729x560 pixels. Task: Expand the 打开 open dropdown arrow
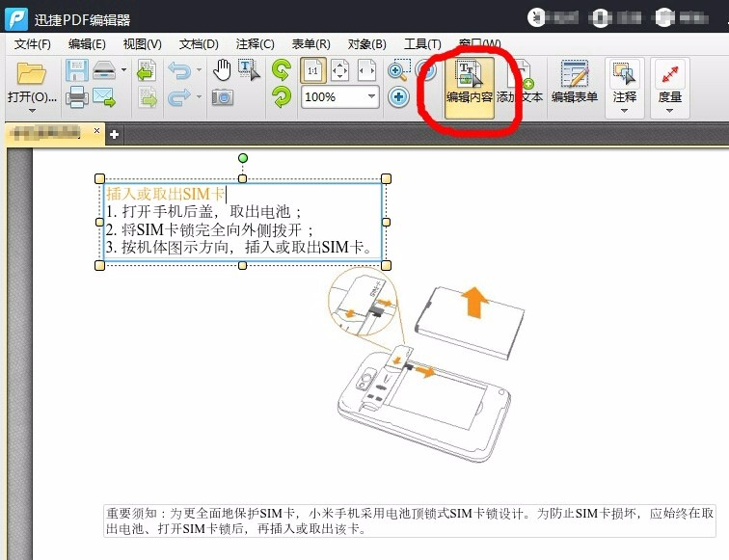point(32,111)
